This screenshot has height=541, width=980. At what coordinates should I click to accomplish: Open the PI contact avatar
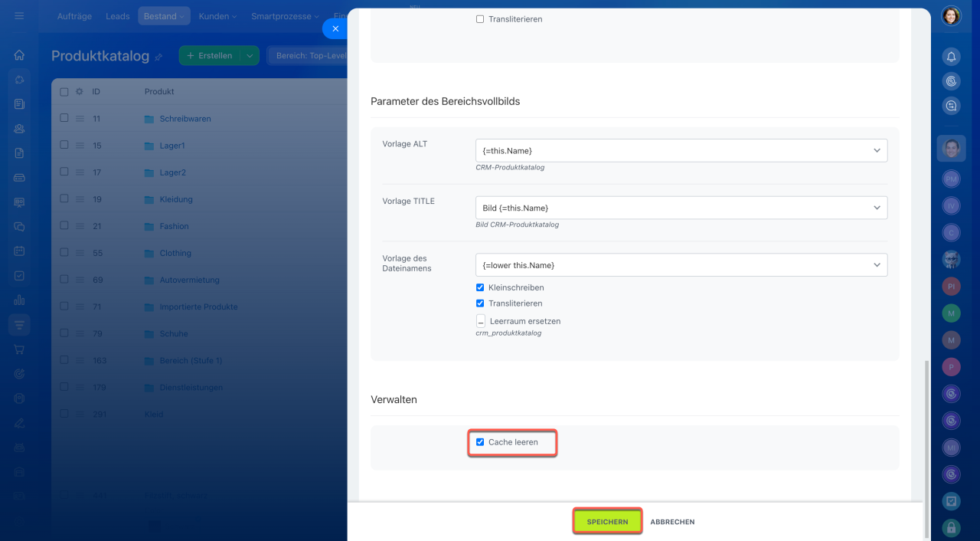(951, 286)
